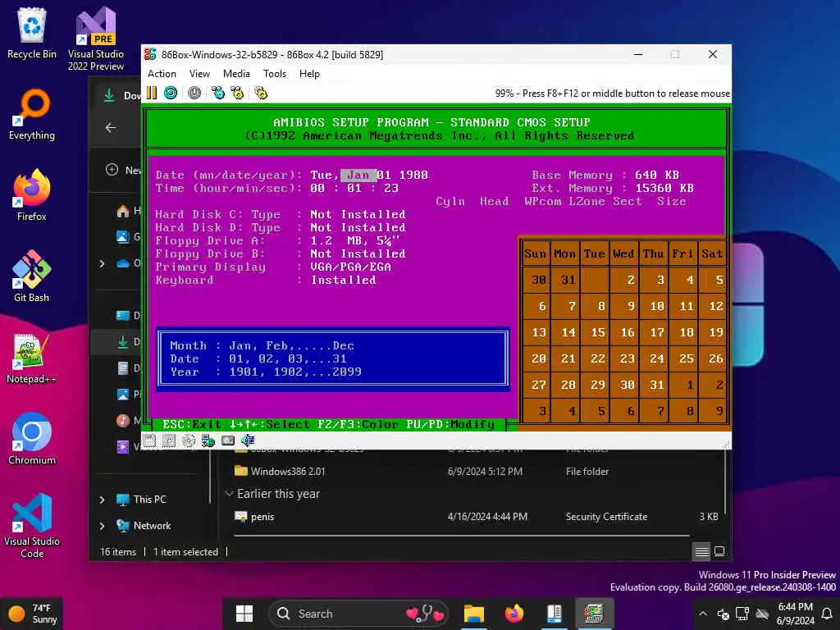Open Firefox desktop shortcut
This screenshot has height=630, width=840.
pos(32,195)
